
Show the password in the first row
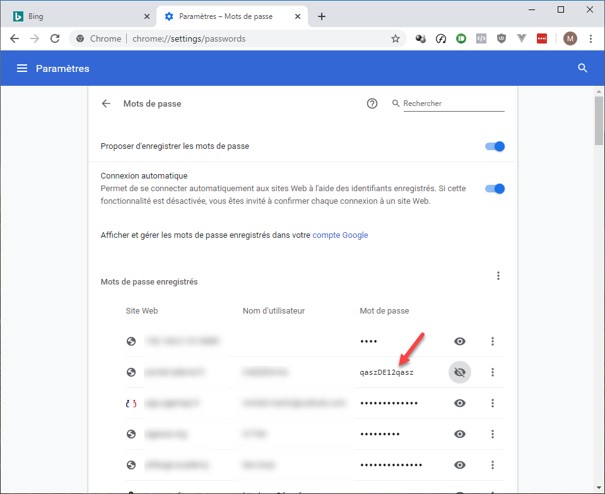[460, 342]
